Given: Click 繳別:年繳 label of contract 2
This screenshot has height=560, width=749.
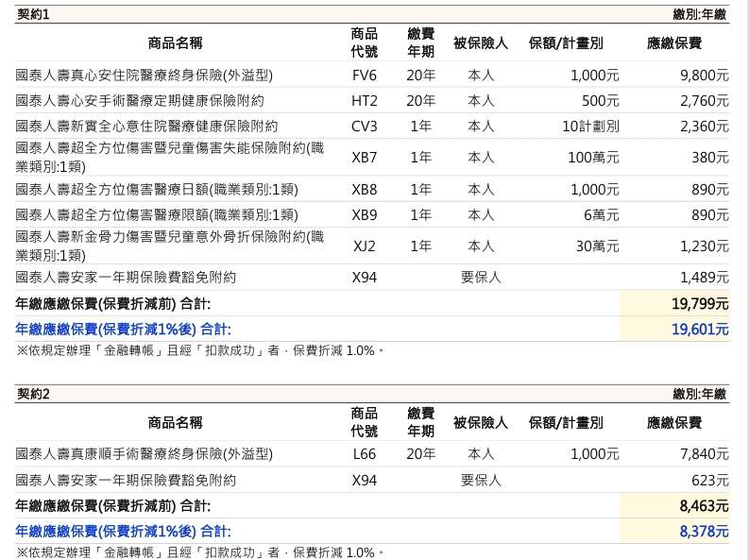Looking at the screenshot, I should 700,394.
